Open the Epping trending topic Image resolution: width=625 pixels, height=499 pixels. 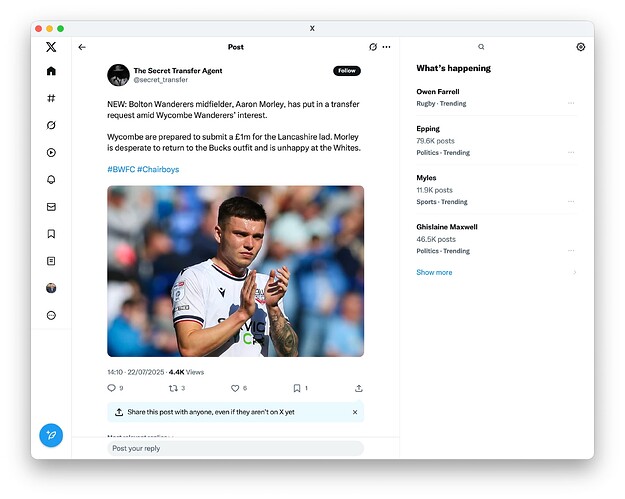pos(427,129)
